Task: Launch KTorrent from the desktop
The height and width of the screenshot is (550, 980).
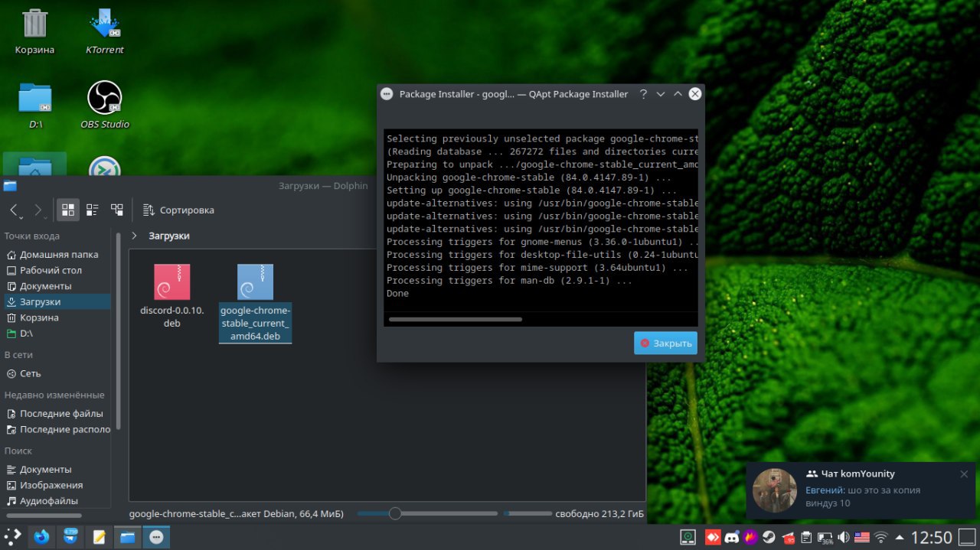Action: [104, 32]
